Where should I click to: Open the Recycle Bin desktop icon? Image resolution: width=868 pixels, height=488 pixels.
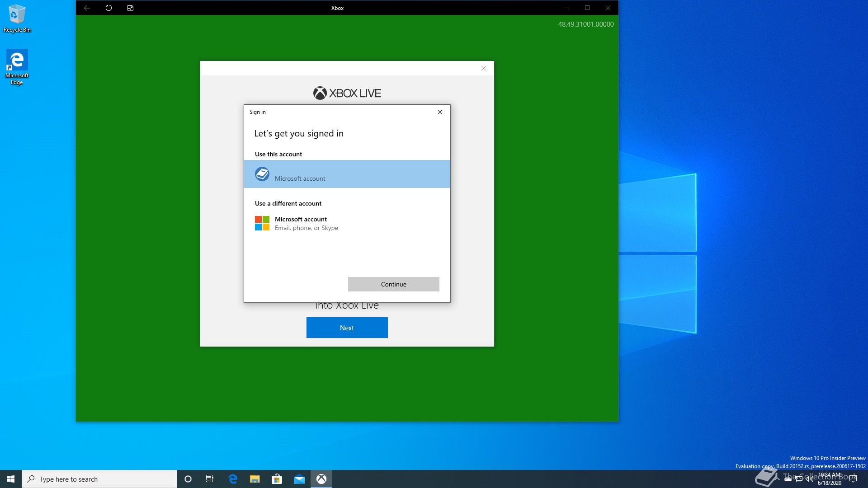click(x=17, y=19)
